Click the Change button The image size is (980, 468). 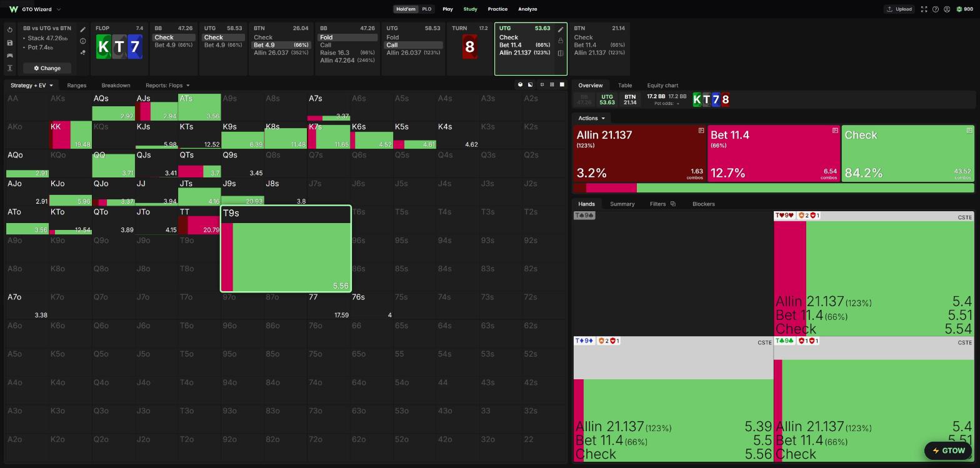(47, 68)
